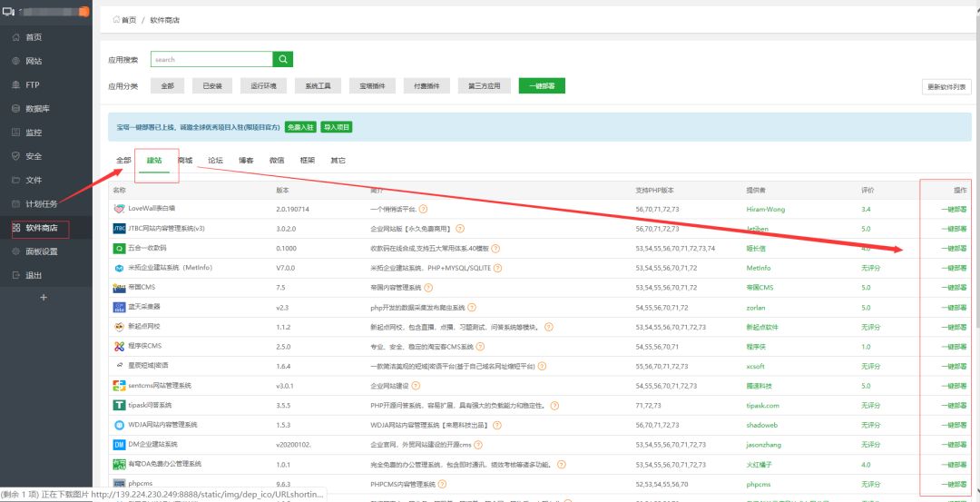Image resolution: width=980 pixels, height=502 pixels.
Task: Click the 更新软件列表 button
Action: [x=946, y=87]
